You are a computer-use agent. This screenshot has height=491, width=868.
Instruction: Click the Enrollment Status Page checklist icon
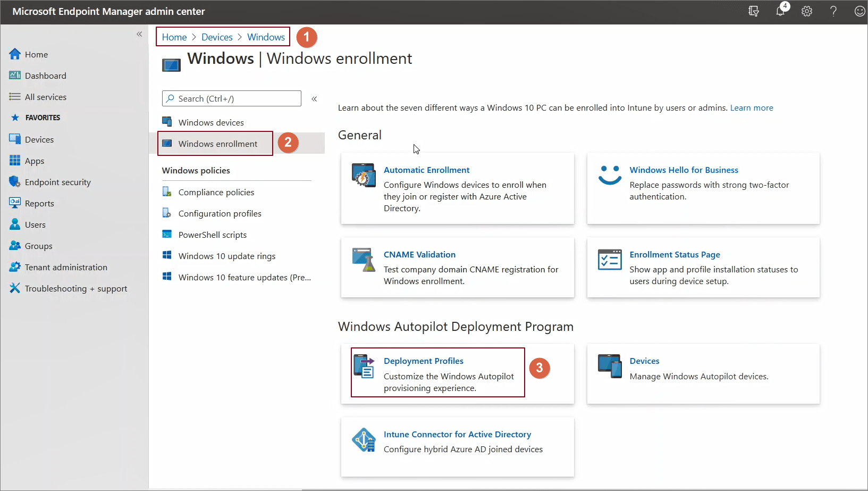(x=610, y=260)
